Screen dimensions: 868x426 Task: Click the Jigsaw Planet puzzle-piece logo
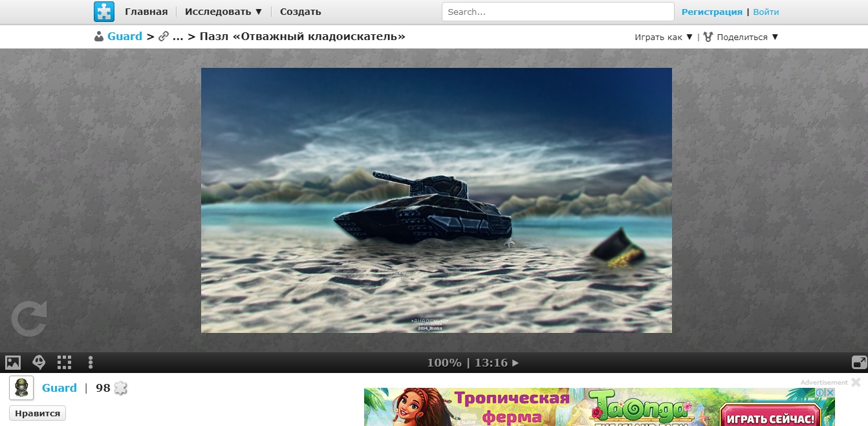pos(103,12)
